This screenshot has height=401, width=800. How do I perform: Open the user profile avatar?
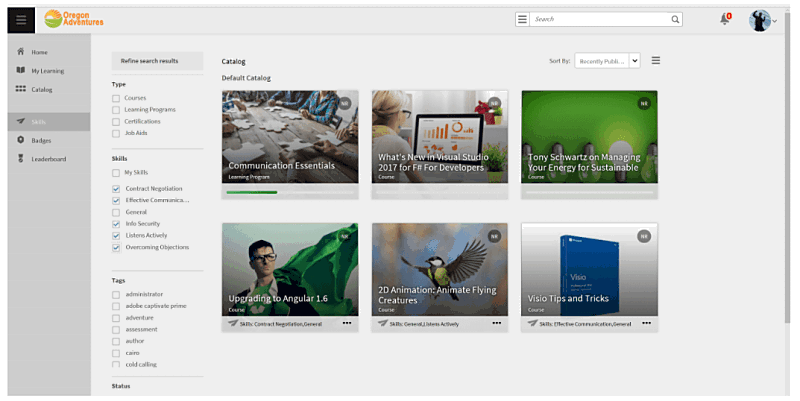[x=759, y=20]
